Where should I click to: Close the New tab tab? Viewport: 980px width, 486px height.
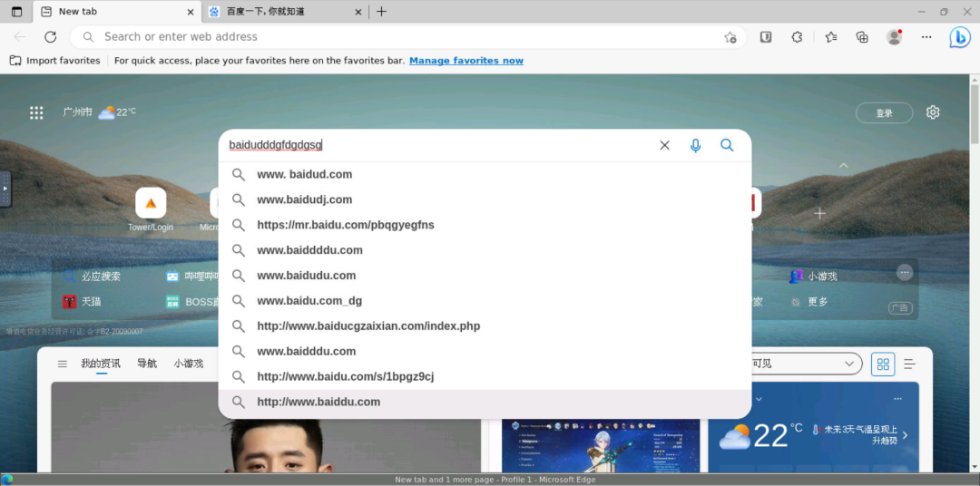191,12
